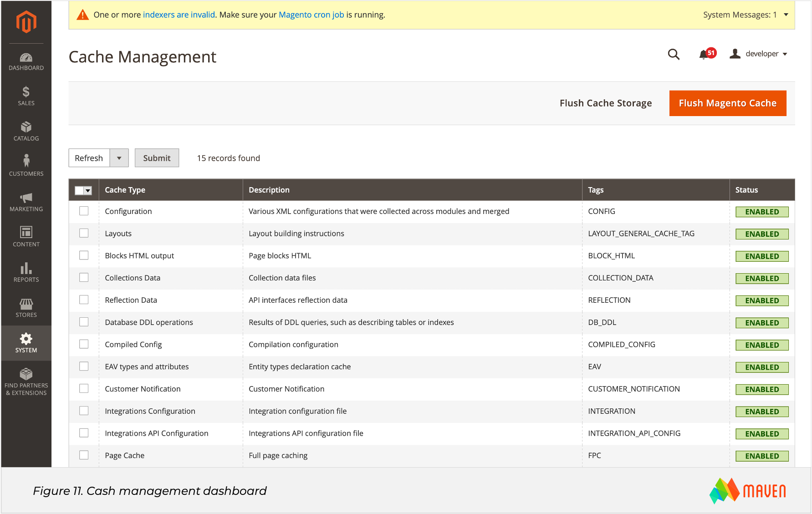Click the Submit button
The height and width of the screenshot is (514, 812).
coord(157,158)
